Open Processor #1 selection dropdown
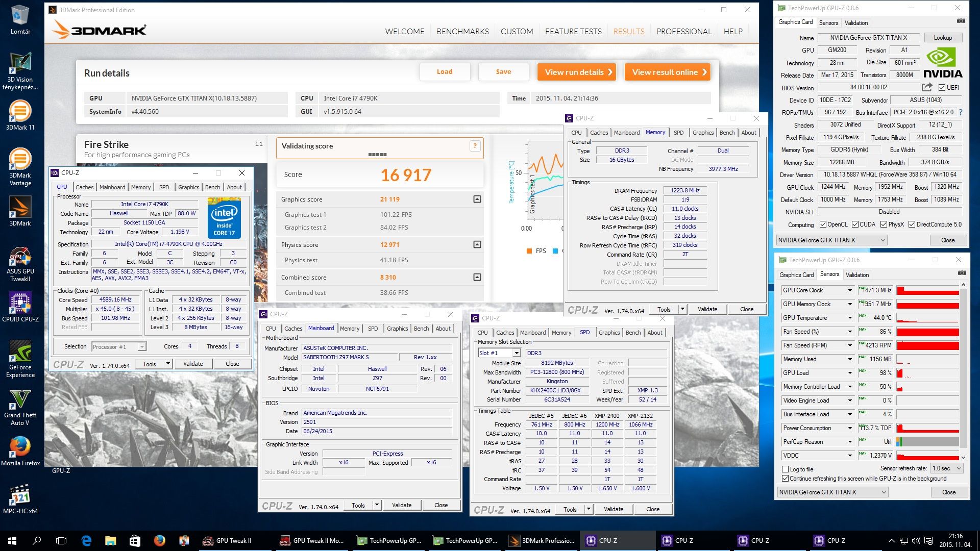The width and height of the screenshot is (980, 551). [x=118, y=347]
